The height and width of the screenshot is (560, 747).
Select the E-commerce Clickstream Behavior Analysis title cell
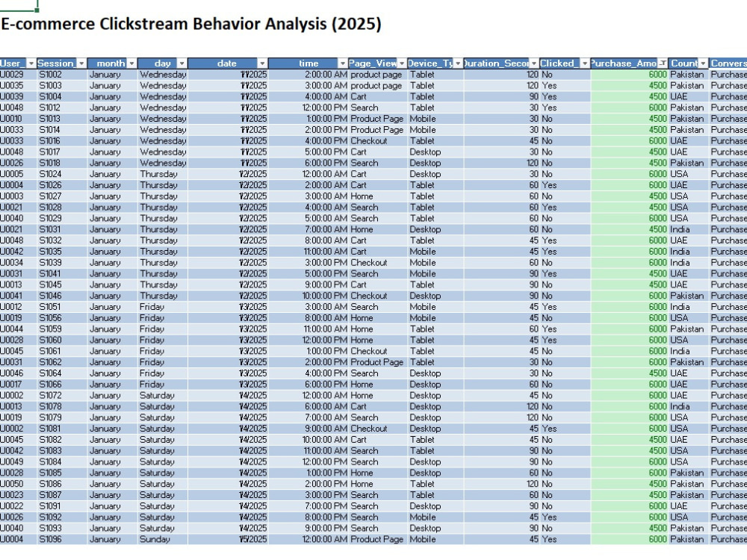[x=191, y=24]
